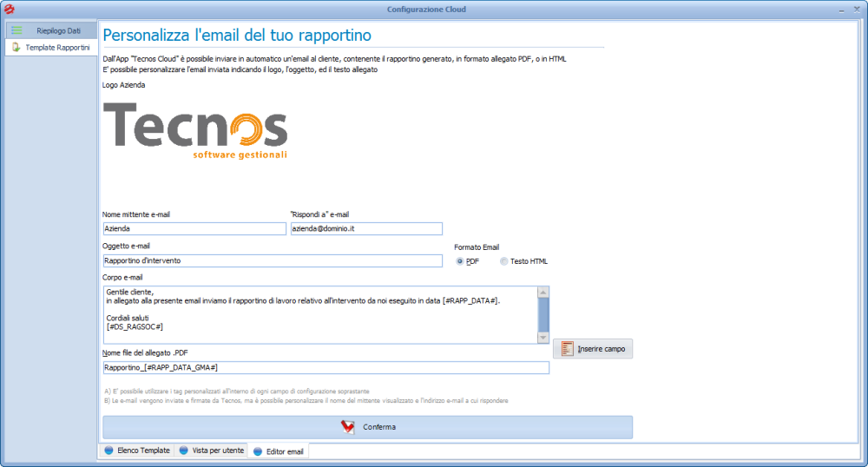This screenshot has width=868, height=467.
Task: Click the document icon beside Template Rapportini
Action: (16, 47)
